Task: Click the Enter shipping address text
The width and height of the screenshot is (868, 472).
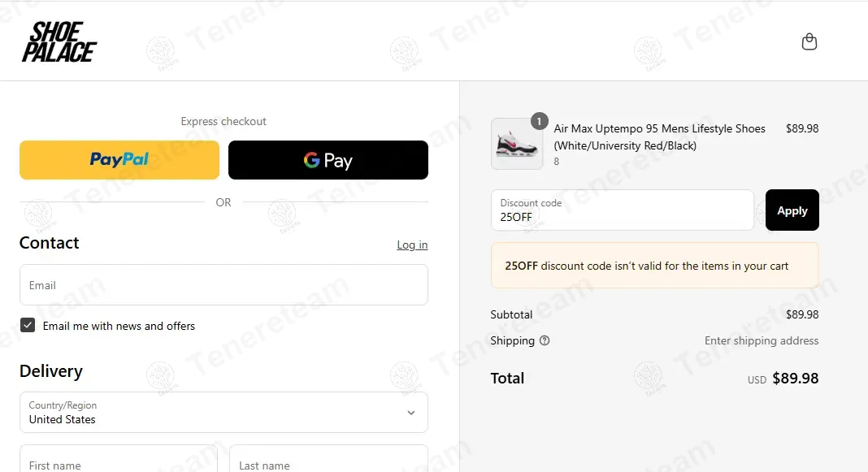Action: [x=762, y=340]
